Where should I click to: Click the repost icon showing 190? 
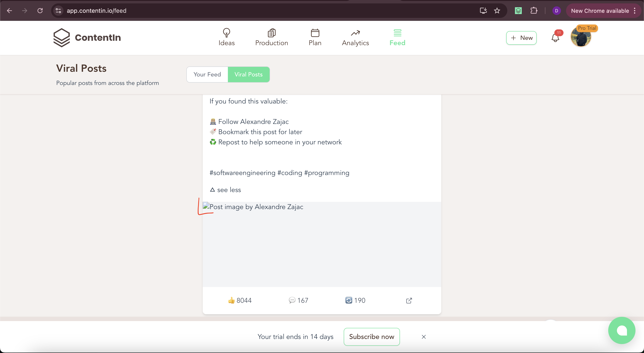point(355,300)
